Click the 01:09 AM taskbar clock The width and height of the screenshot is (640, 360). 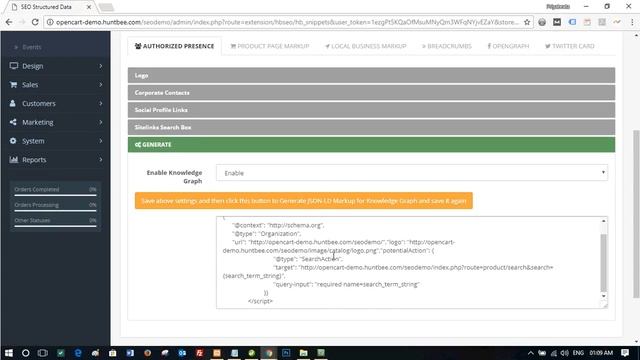[x=601, y=353]
